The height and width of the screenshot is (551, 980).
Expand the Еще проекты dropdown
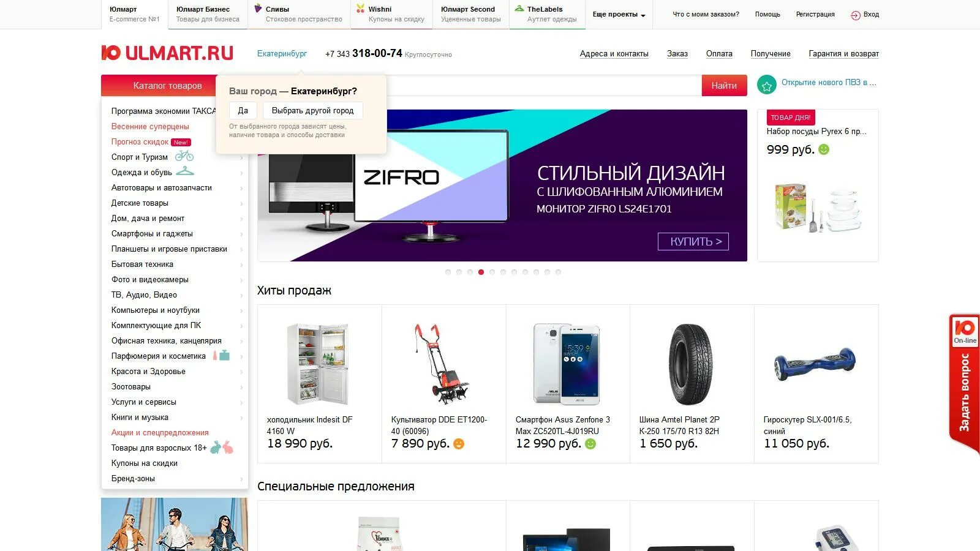click(619, 15)
